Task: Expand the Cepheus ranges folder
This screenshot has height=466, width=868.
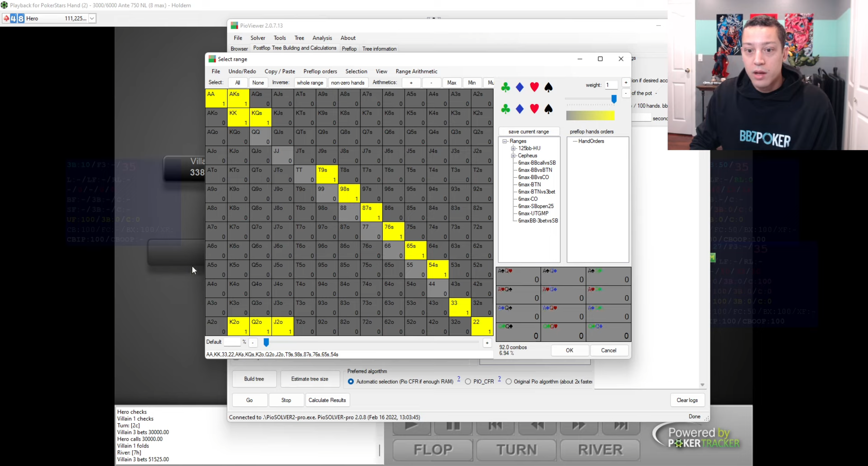Action: [513, 156]
